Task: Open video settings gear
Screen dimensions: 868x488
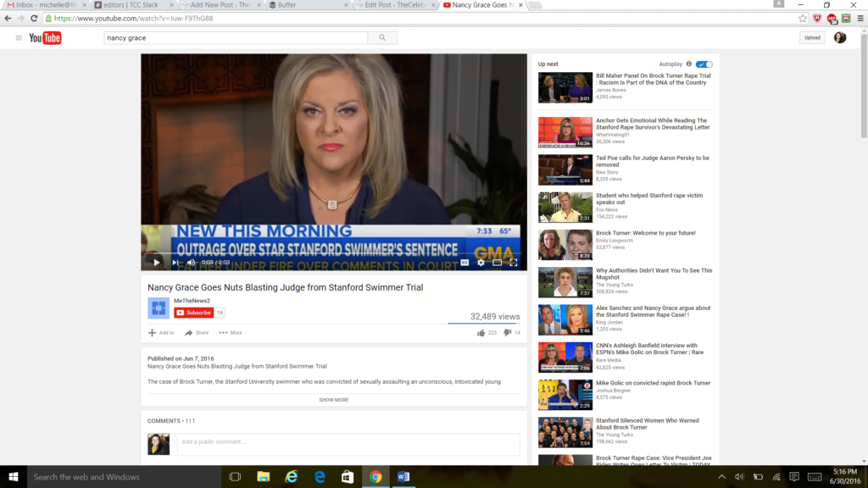Action: coord(481,263)
